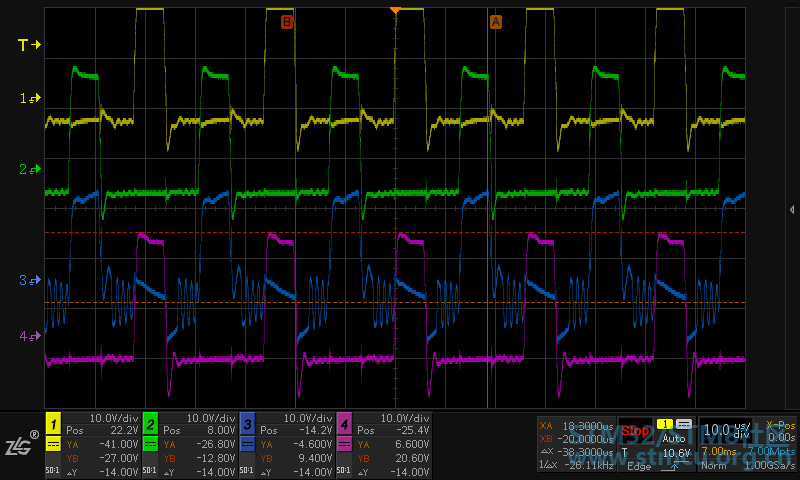Click channel 3 YA -4.600V readout
This screenshot has height=480, width=800.
tap(296, 445)
